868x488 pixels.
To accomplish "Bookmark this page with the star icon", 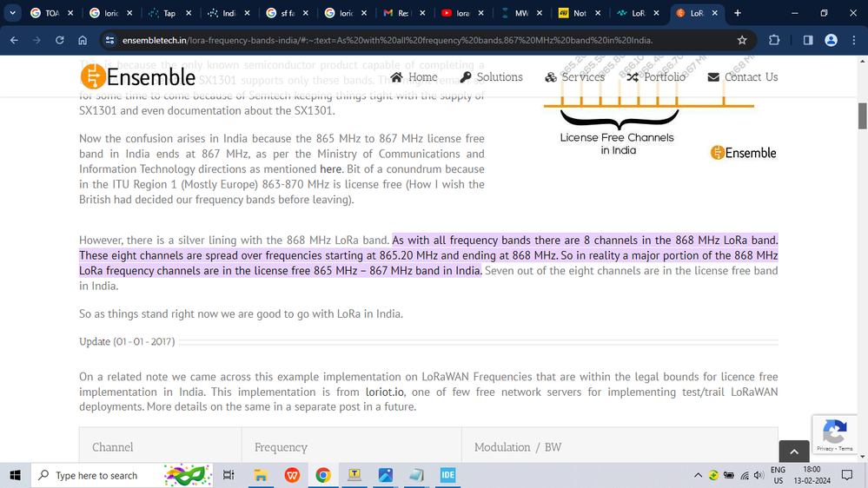I will pyautogui.click(x=742, y=40).
